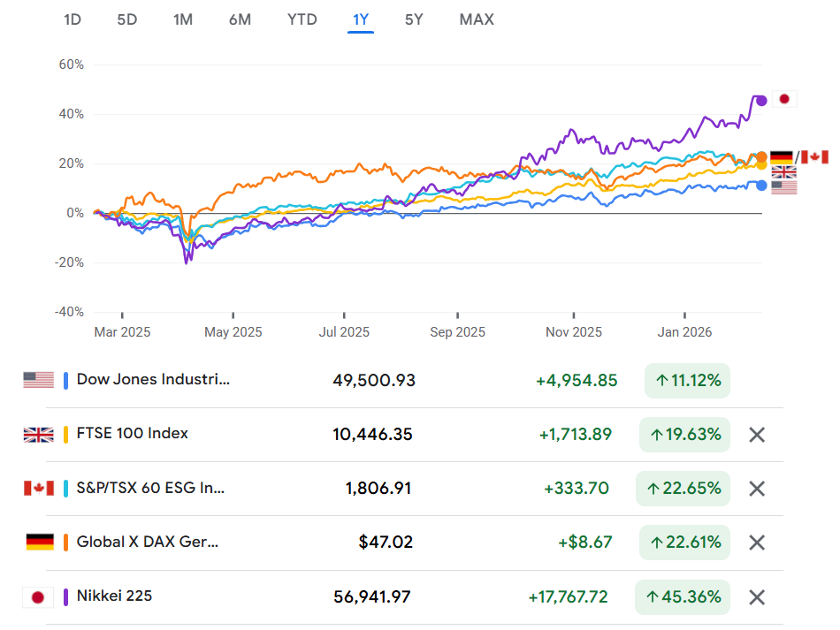840x630 pixels.
Task: Select the 5Y time range
Action: tap(414, 19)
